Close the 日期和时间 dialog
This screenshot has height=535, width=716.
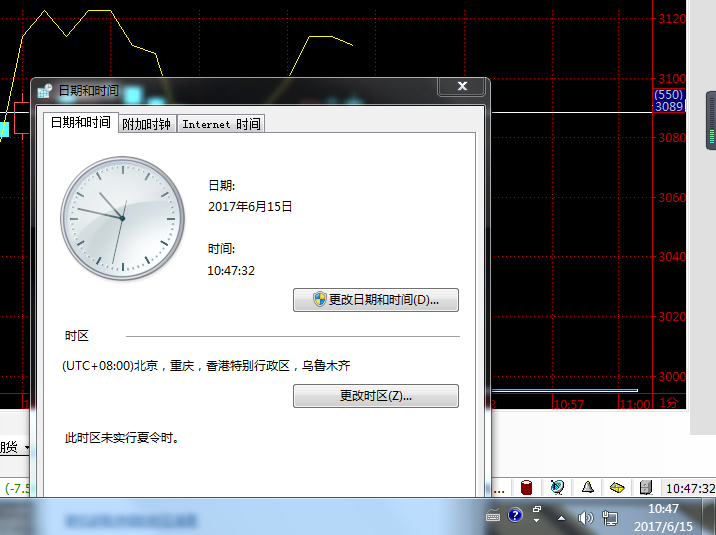coord(462,86)
